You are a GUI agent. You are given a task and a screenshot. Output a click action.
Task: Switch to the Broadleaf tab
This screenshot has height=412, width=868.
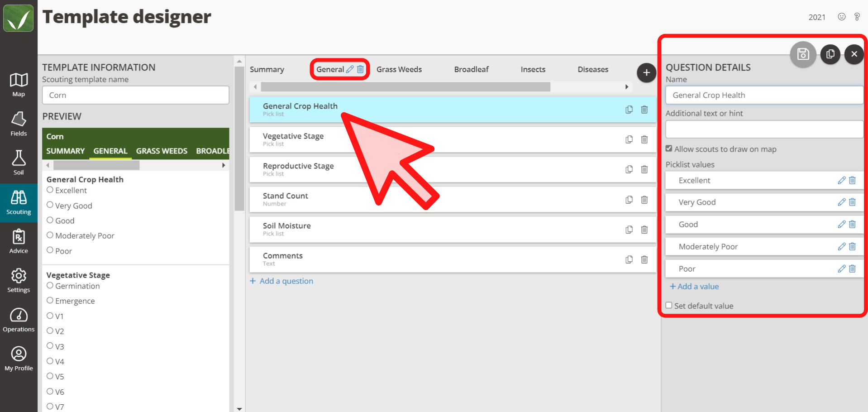coord(472,69)
